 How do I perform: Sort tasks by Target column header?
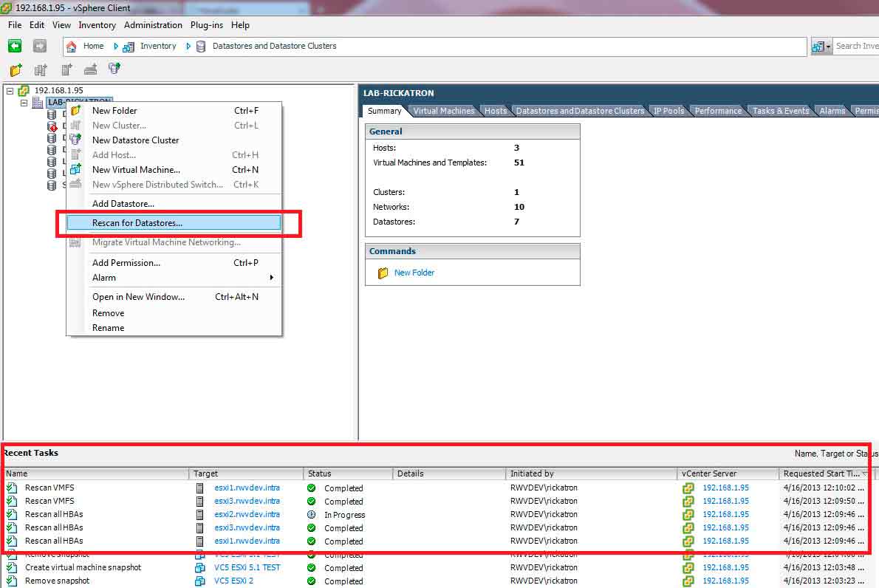[246, 474]
